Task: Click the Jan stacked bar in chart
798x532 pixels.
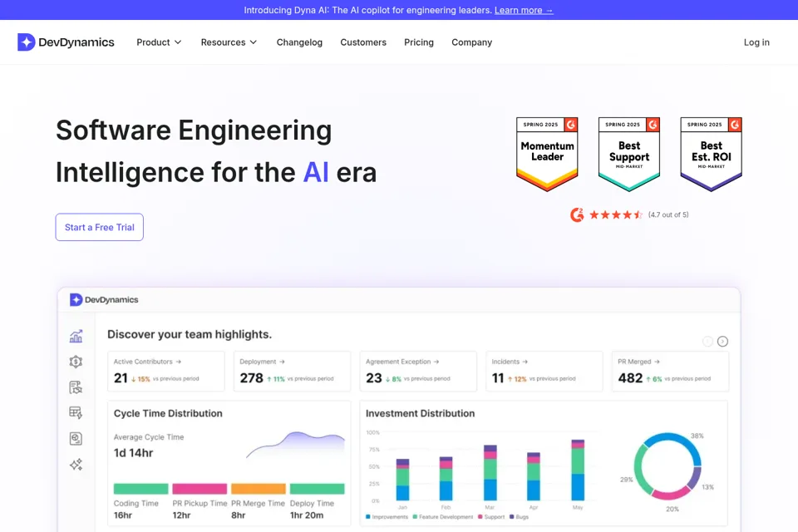Action: pyautogui.click(x=402, y=480)
